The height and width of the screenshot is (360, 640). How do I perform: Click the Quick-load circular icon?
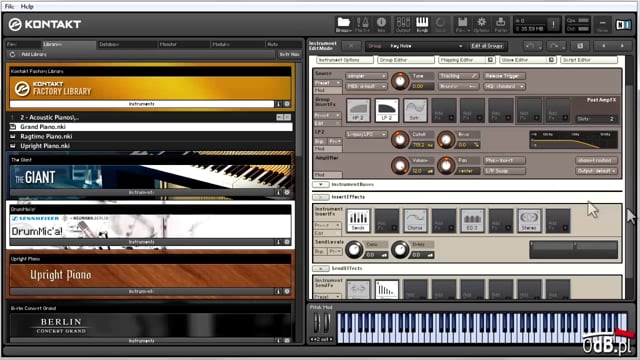(440, 24)
